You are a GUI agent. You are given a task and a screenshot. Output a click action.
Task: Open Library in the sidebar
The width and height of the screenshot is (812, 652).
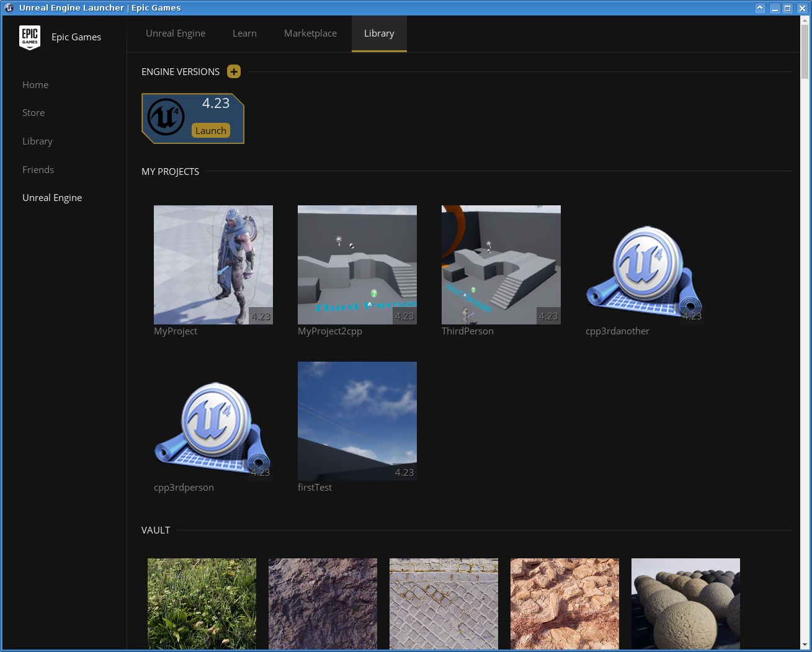coord(37,141)
